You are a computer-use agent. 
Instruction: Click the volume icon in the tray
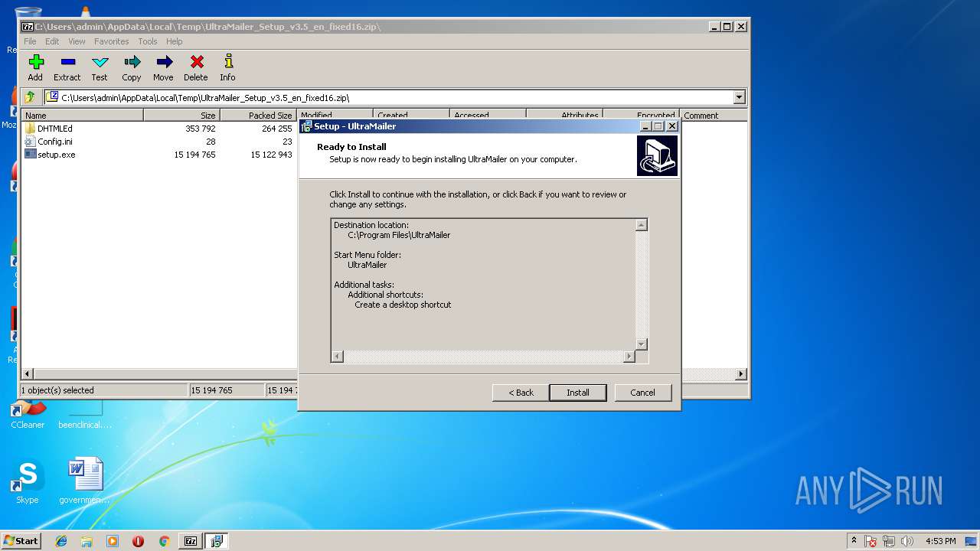[x=908, y=541]
